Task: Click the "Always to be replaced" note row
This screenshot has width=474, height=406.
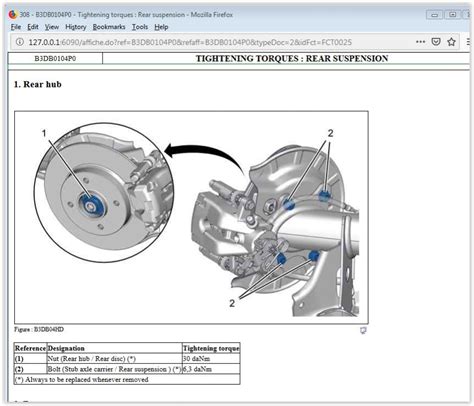Action: tap(127, 379)
